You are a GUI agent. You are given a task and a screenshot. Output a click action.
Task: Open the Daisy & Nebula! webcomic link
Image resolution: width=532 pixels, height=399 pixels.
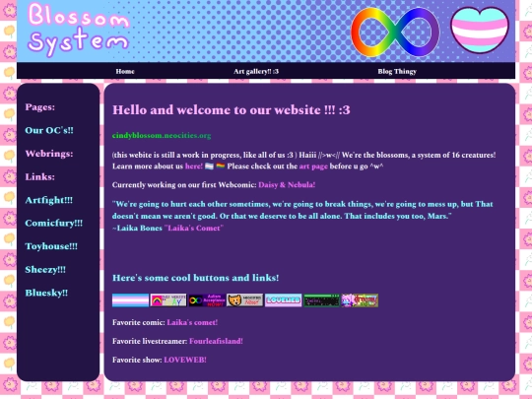287,185
